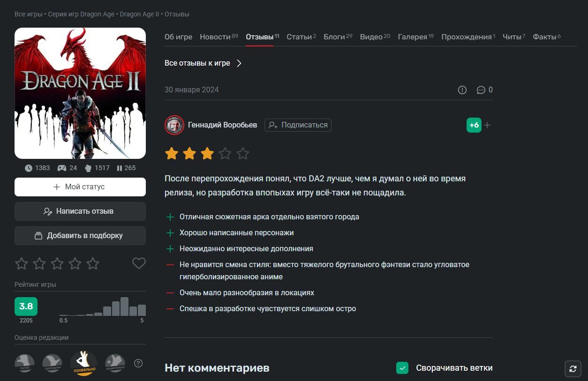The width and height of the screenshot is (588, 381).
Task: Click the 'Написать отзыв' button
Action: 80,211
